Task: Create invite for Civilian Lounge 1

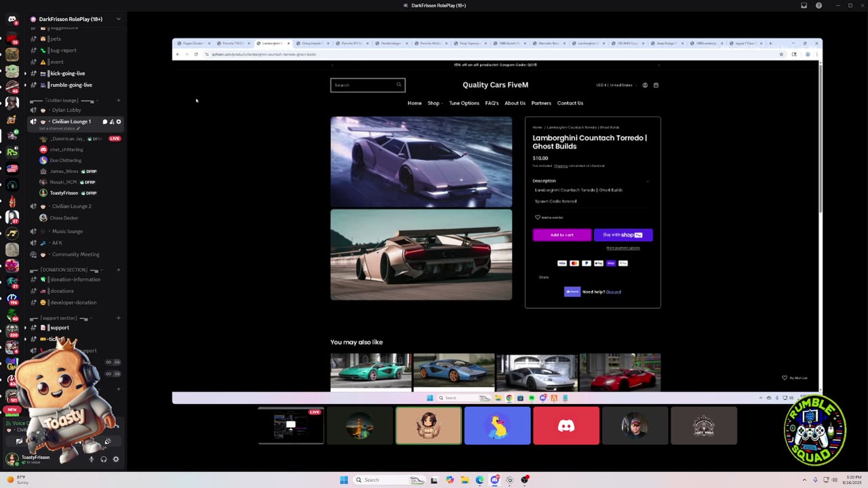Action: click(112, 122)
